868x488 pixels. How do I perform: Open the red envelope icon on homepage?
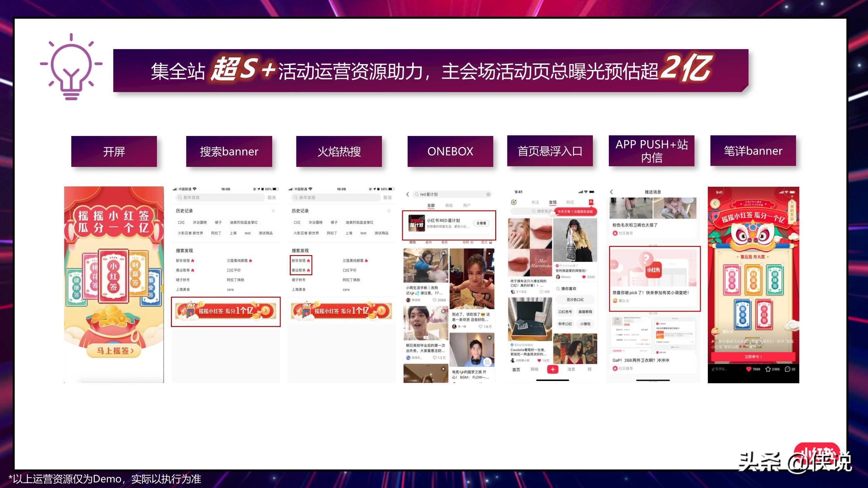coord(591,202)
